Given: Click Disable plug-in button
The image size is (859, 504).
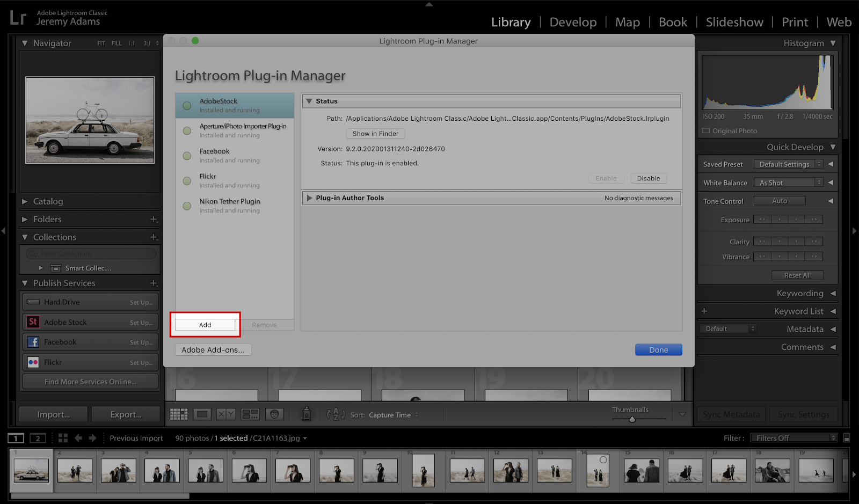Looking at the screenshot, I should tap(649, 178).
